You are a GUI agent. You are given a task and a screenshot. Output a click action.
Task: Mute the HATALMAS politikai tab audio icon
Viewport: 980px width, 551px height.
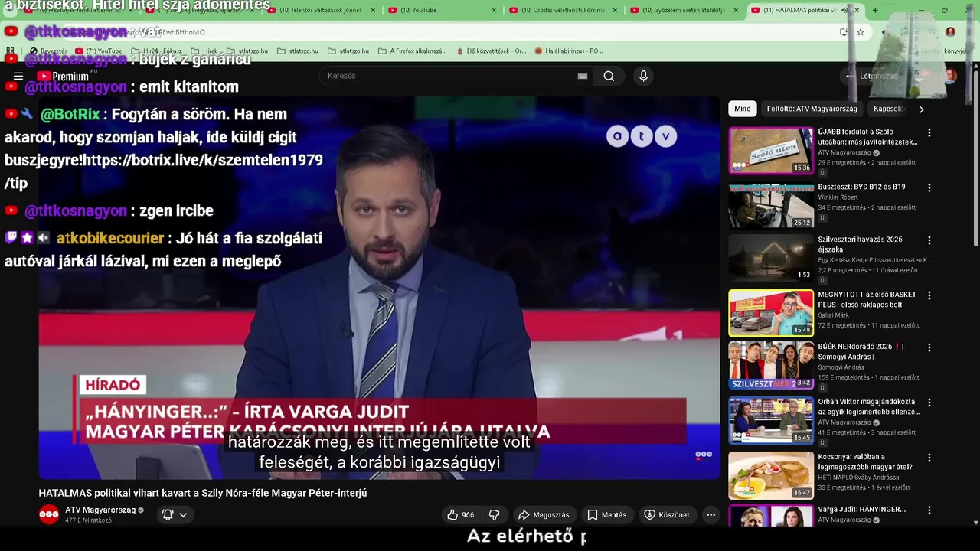pyautogui.click(x=844, y=11)
